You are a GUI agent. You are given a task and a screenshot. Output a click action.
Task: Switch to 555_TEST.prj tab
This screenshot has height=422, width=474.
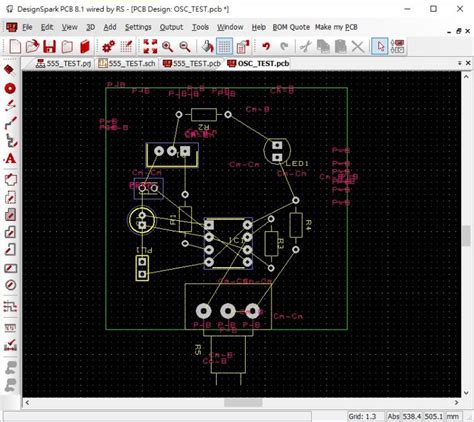point(64,63)
